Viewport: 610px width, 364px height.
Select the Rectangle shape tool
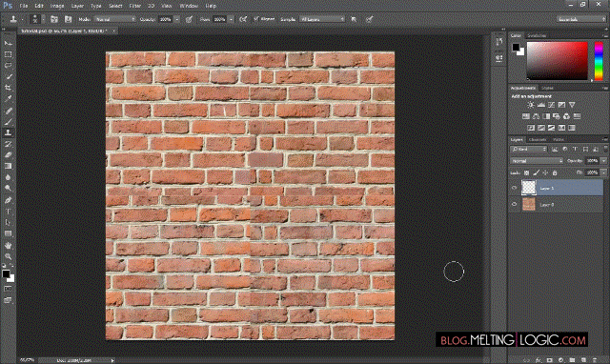8,233
